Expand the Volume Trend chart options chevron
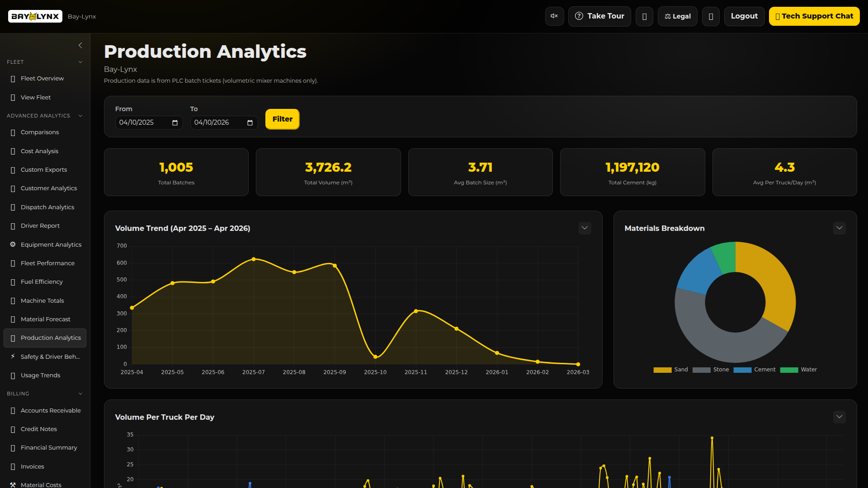Viewport: 868px width, 488px height. (585, 228)
